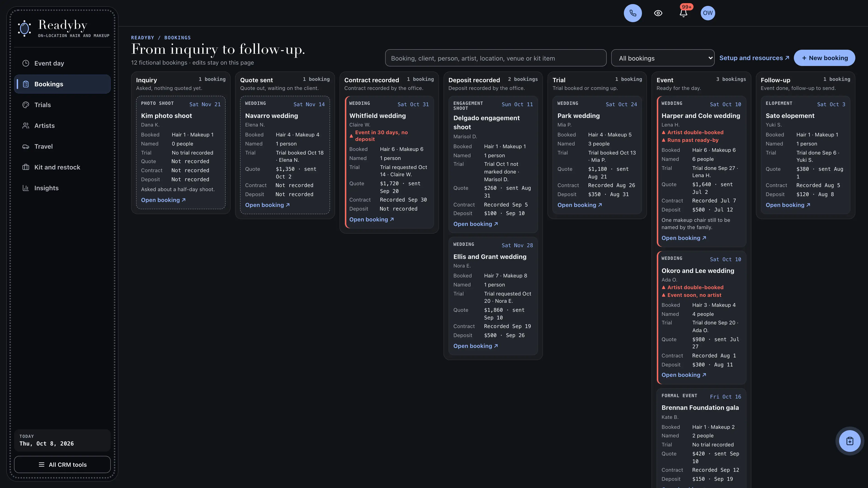Open booking for Navarro wedding

pyautogui.click(x=268, y=205)
